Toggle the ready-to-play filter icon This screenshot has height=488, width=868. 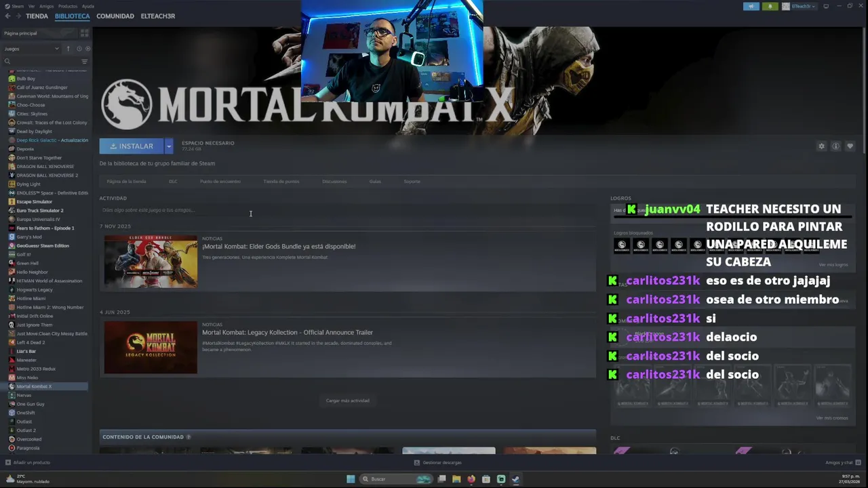(87, 49)
